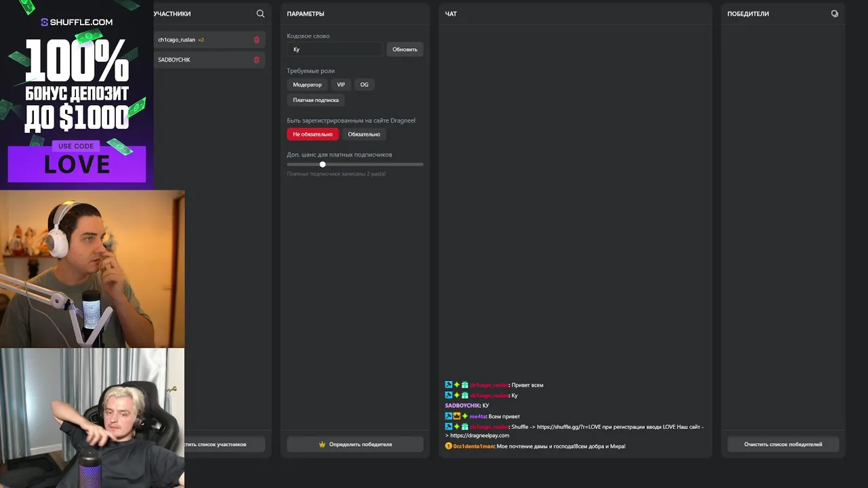Click the Требуемые роли label

click(x=311, y=70)
